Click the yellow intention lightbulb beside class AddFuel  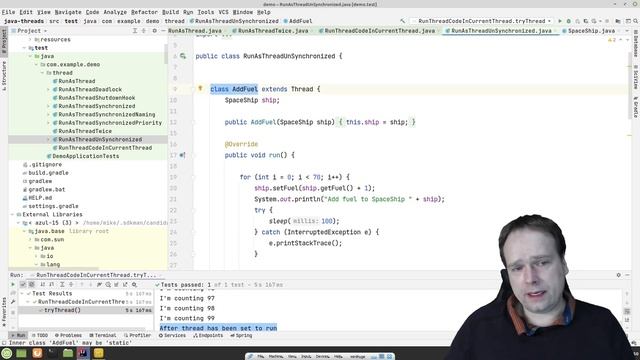point(200,88)
